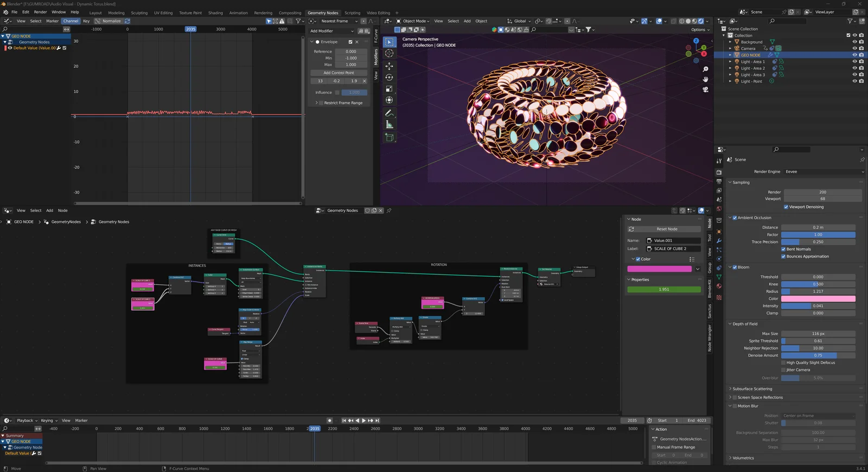868x472 pixels.
Task: Open the Node Wrangler sidebar tab
Action: (710, 338)
